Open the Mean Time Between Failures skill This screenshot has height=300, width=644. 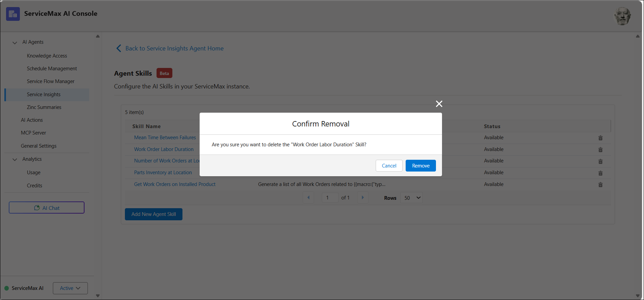(x=165, y=138)
